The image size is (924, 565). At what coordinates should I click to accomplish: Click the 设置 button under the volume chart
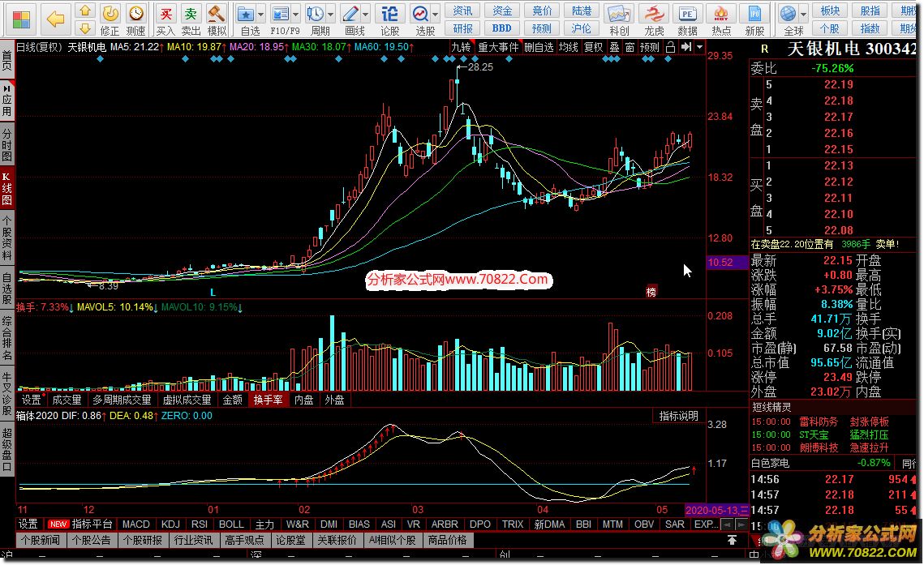(31, 400)
